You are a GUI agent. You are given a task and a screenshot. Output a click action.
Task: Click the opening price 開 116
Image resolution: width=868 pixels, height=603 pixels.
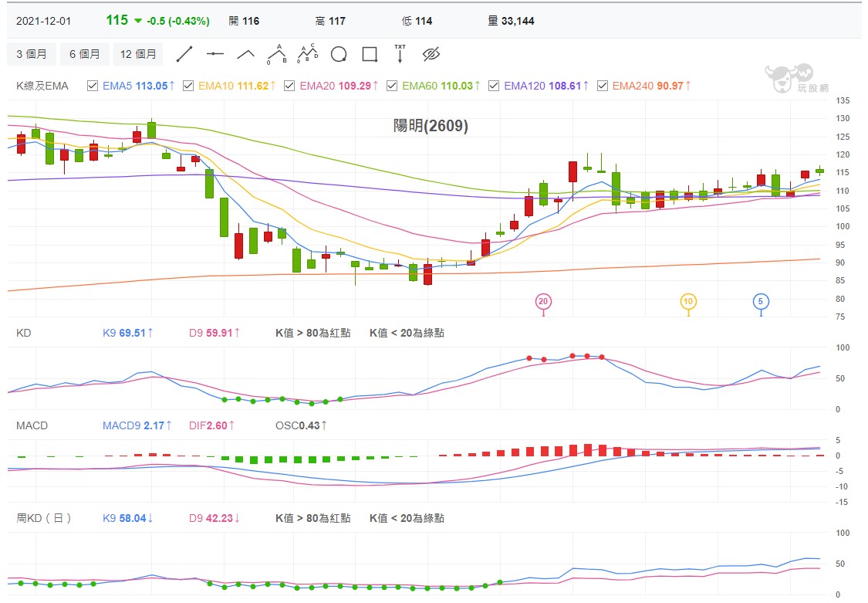[x=244, y=21]
